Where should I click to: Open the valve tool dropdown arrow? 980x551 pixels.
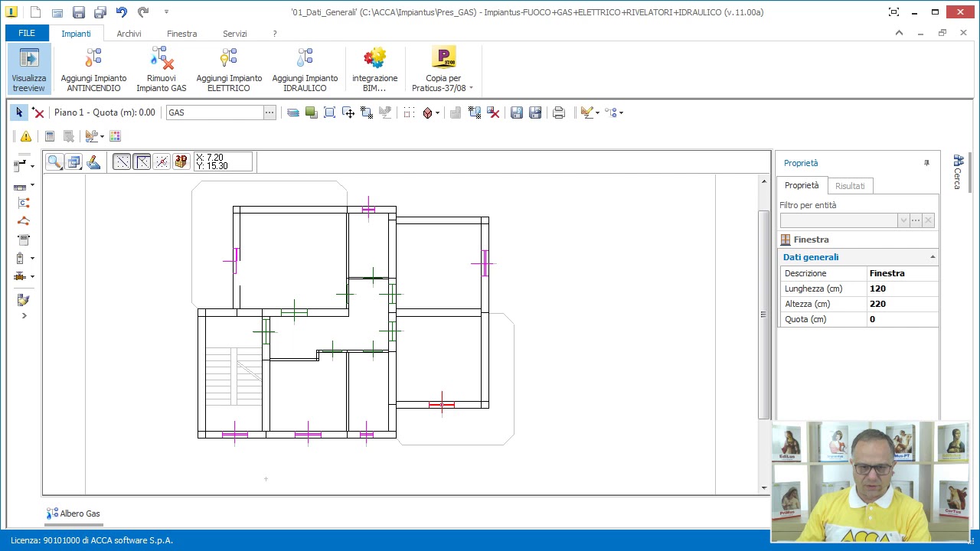coord(32,276)
